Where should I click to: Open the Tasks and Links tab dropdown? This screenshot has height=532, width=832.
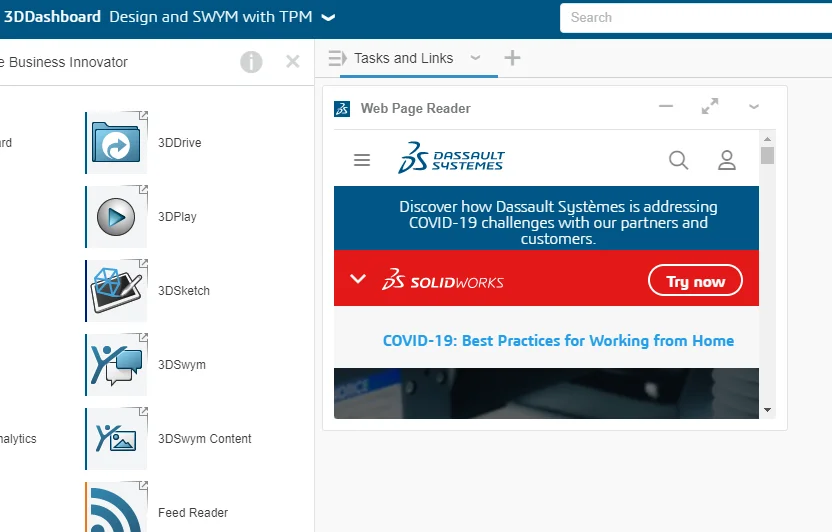click(475, 58)
